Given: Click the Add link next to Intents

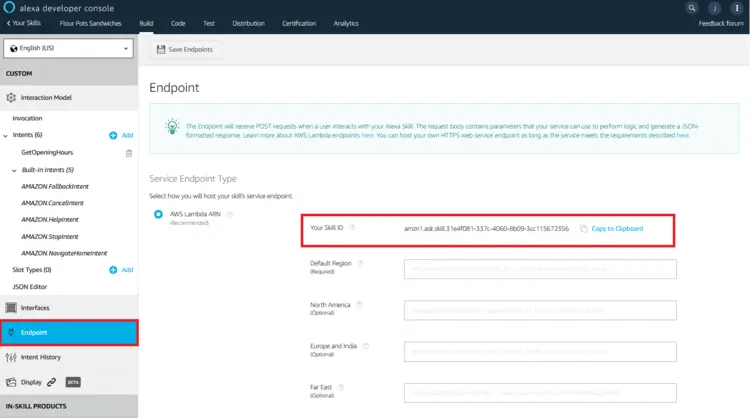Looking at the screenshot, I should (127, 135).
